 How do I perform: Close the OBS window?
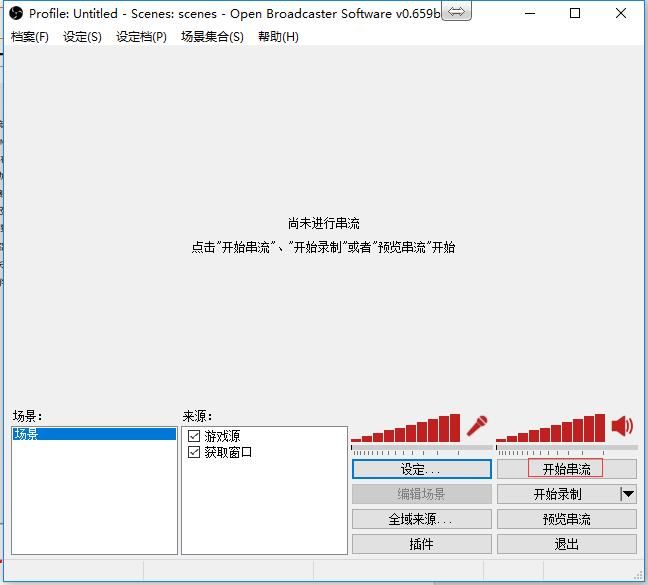620,13
